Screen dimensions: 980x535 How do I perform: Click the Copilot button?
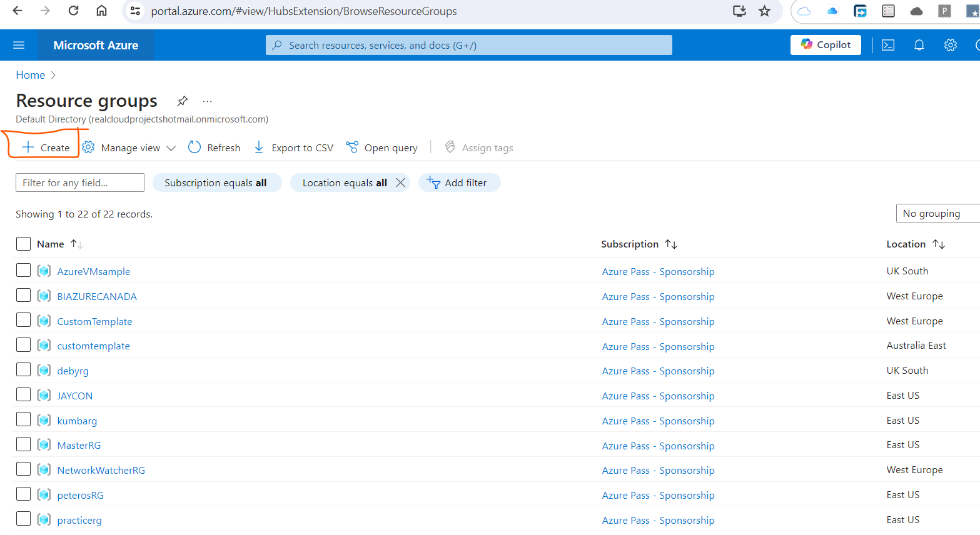[x=826, y=45]
